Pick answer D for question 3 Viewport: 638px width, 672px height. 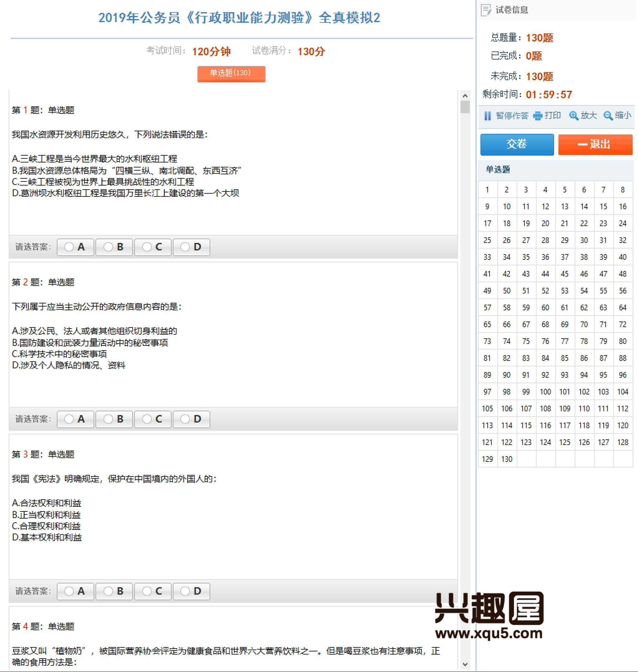[192, 592]
